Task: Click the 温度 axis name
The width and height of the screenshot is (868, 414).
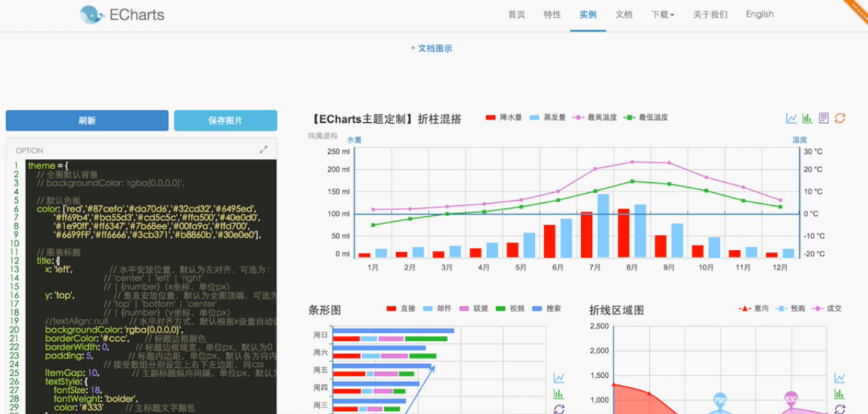Action: [799, 139]
